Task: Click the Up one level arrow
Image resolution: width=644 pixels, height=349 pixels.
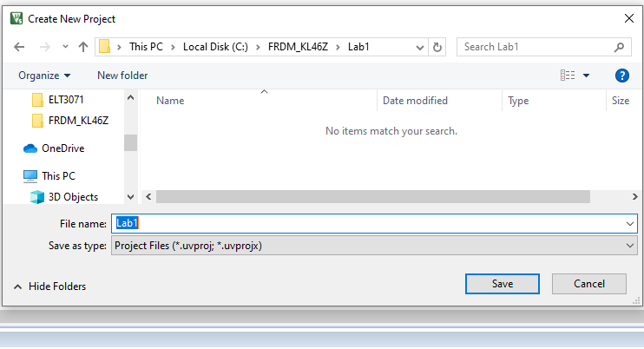Action: coord(83,47)
